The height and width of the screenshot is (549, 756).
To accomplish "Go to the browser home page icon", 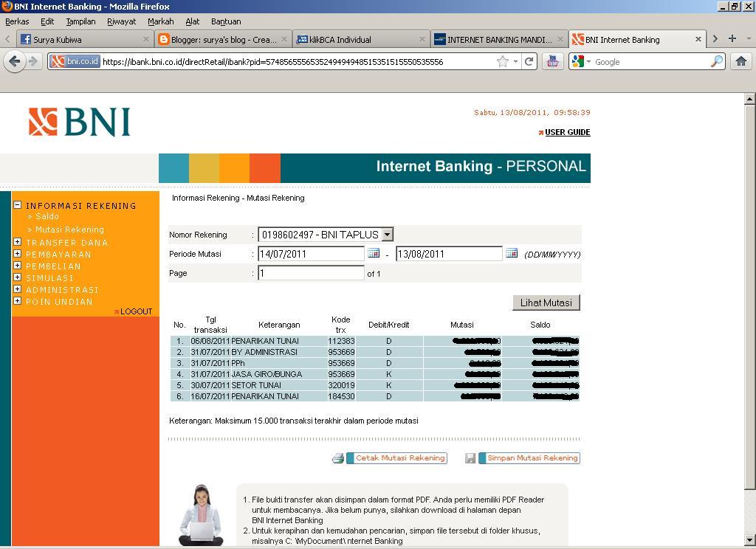I will click(741, 62).
